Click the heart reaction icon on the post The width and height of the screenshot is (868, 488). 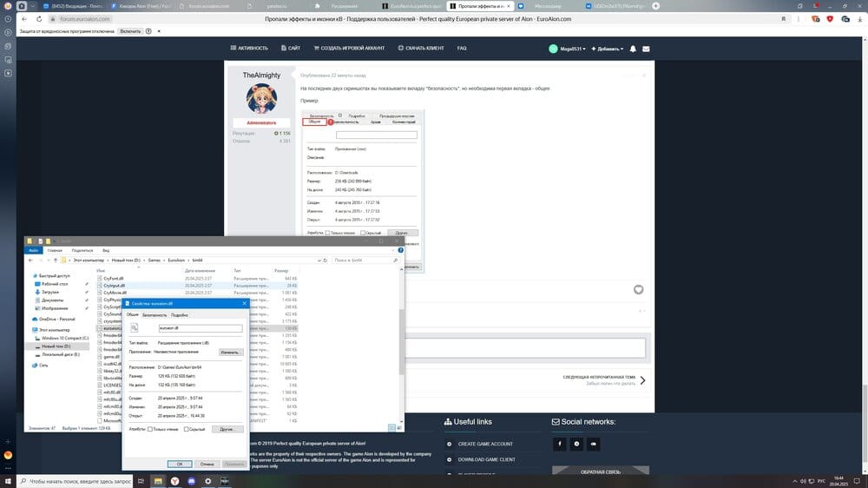click(x=638, y=289)
